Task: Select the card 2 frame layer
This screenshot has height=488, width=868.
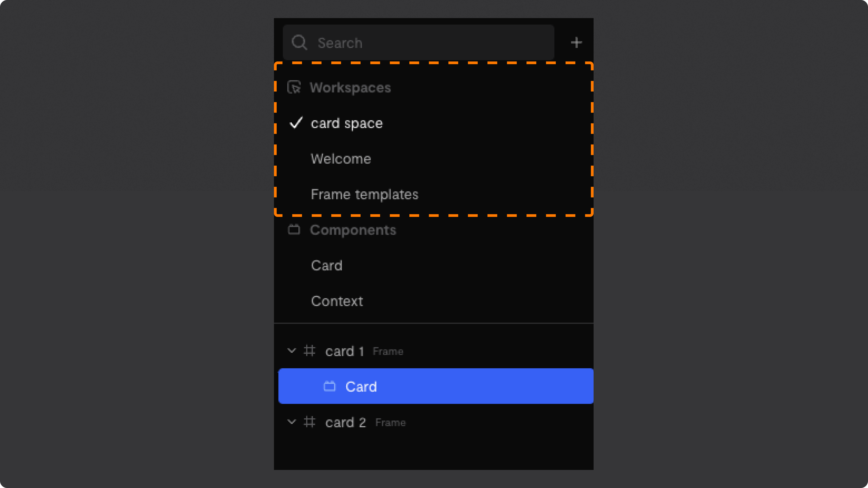Action: (434, 422)
